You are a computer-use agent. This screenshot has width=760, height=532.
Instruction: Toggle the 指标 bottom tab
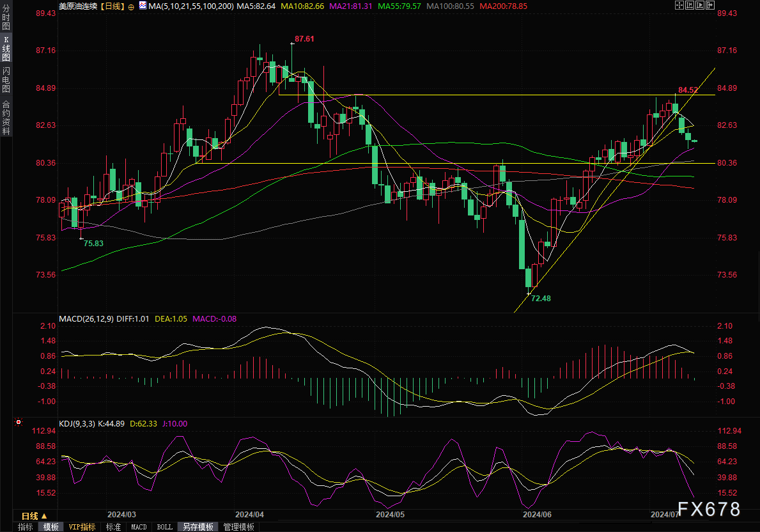pos(26,527)
